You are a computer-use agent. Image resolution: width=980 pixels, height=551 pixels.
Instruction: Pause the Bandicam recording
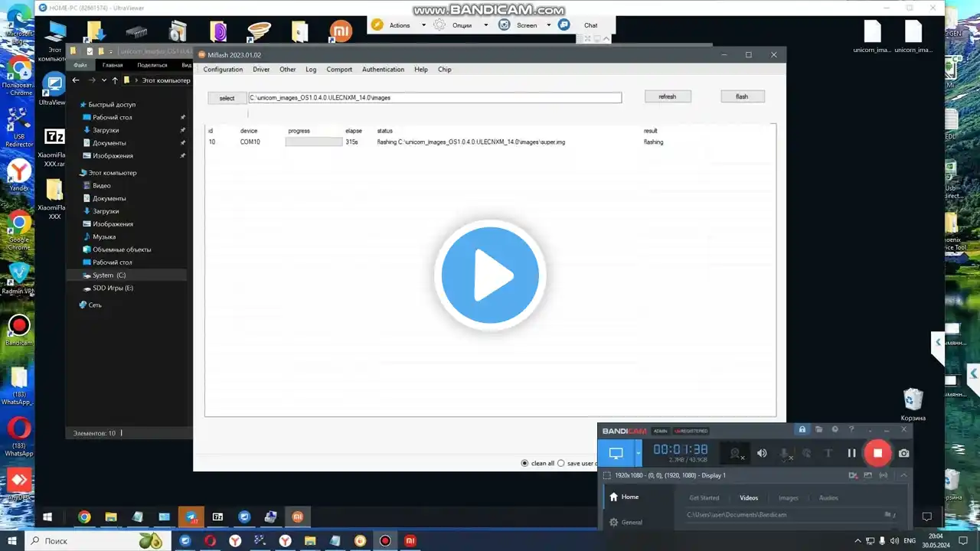tap(851, 453)
